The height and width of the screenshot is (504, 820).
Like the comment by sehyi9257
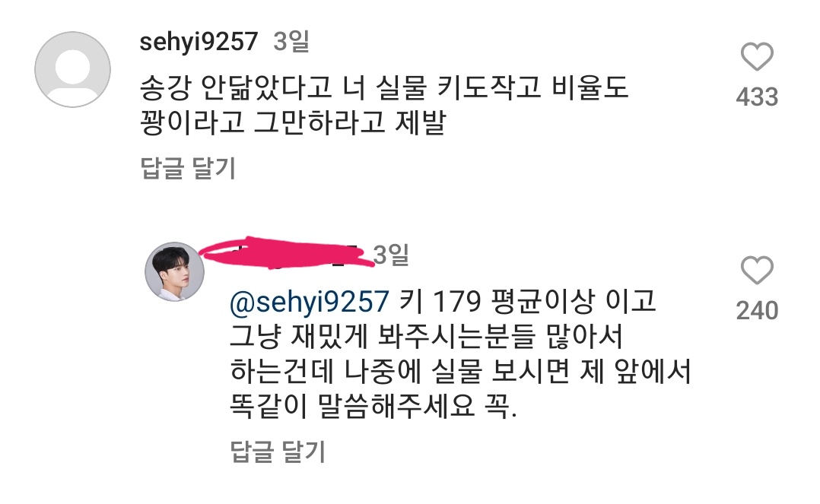757,56
